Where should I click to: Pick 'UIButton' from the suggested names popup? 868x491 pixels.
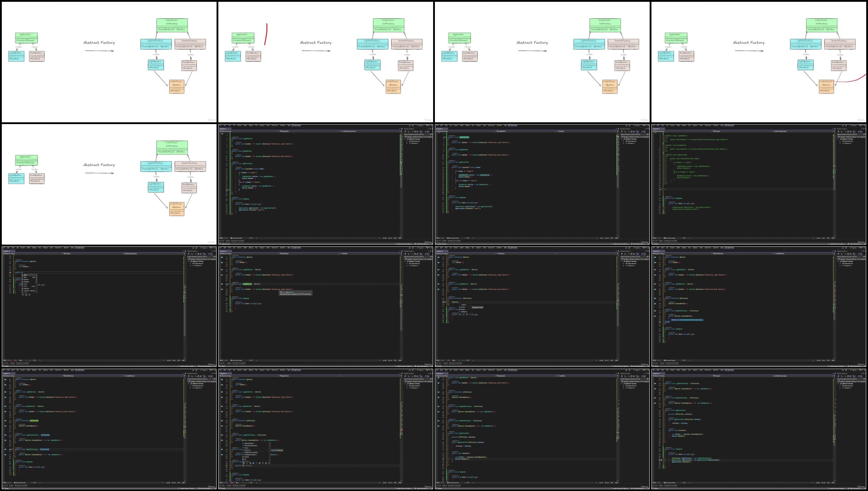pos(464,312)
